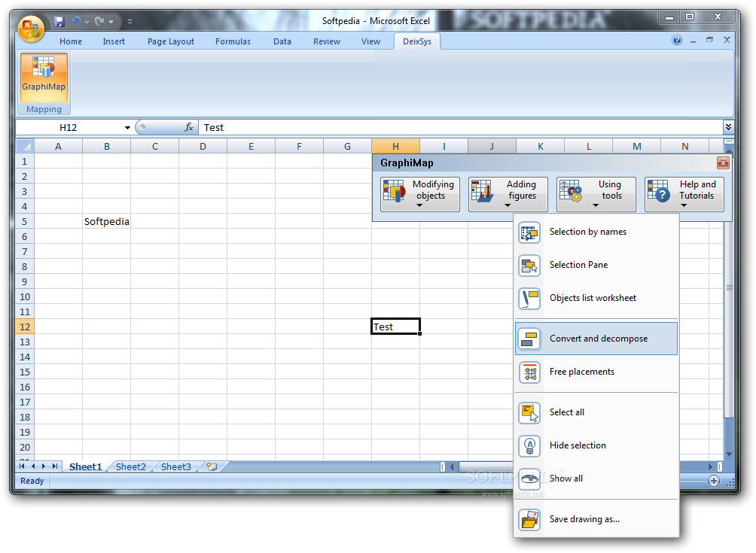756x553 pixels.
Task: Click the Redo arrow icon
Action: click(100, 21)
